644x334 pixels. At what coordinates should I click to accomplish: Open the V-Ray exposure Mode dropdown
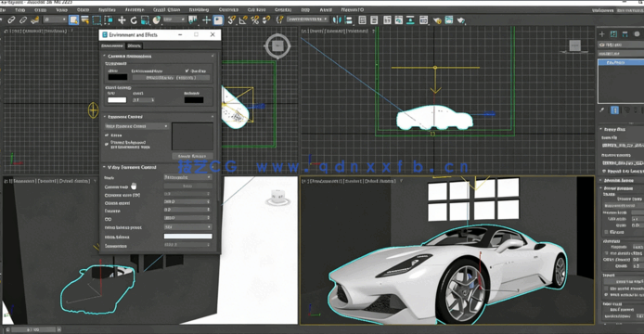187,177
